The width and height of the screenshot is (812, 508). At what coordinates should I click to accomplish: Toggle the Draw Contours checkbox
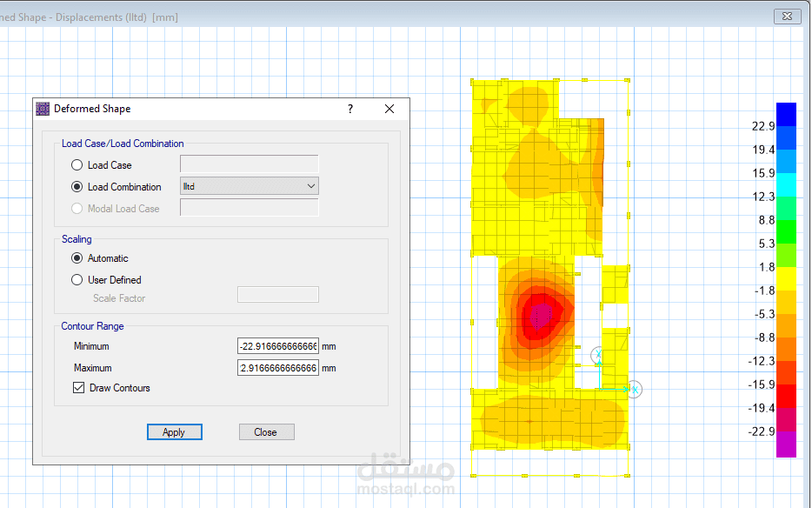point(79,388)
